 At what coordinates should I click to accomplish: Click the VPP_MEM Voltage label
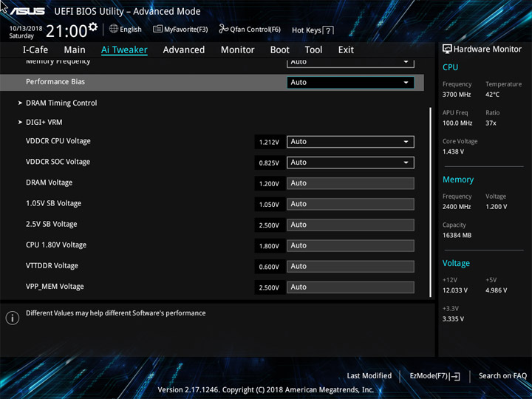click(x=55, y=287)
